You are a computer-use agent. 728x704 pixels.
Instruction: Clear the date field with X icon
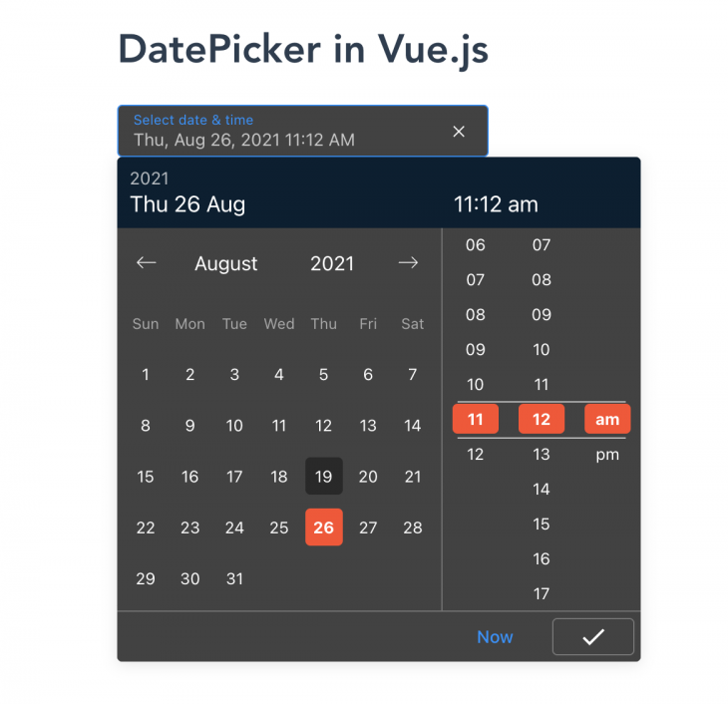[x=459, y=132]
